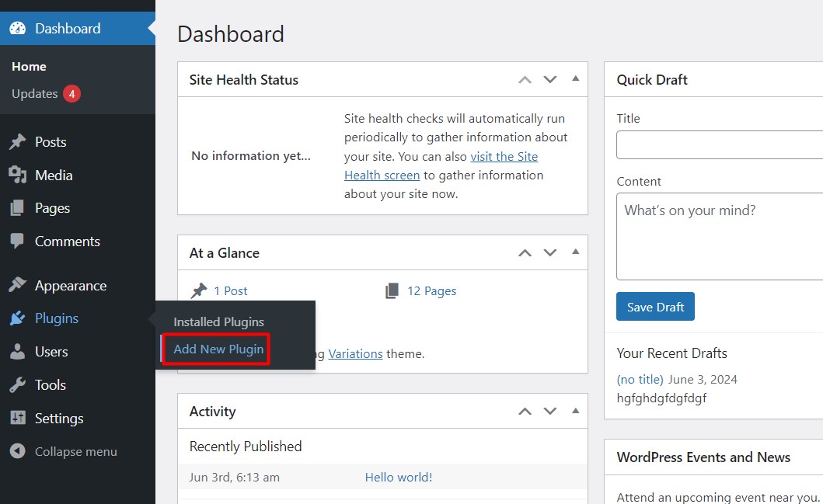Move At a Glance panel down
The image size is (823, 504).
tap(550, 253)
